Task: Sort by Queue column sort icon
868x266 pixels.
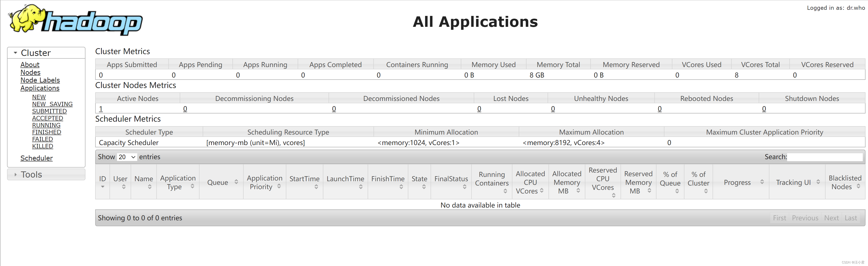Action: coord(236,182)
